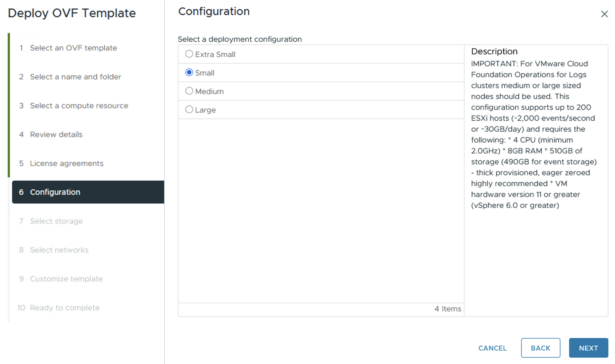
Task: Click the Medium row label text
Action: (x=209, y=92)
